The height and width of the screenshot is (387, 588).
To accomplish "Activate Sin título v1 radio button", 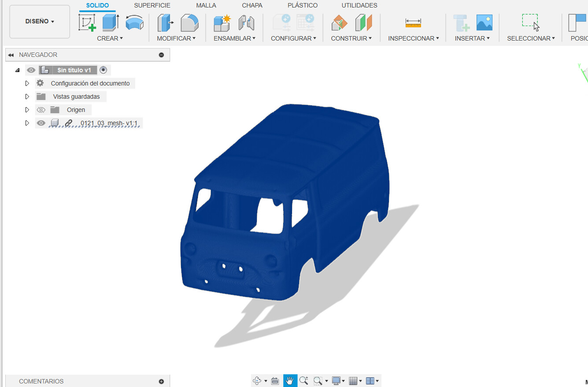I will (103, 70).
